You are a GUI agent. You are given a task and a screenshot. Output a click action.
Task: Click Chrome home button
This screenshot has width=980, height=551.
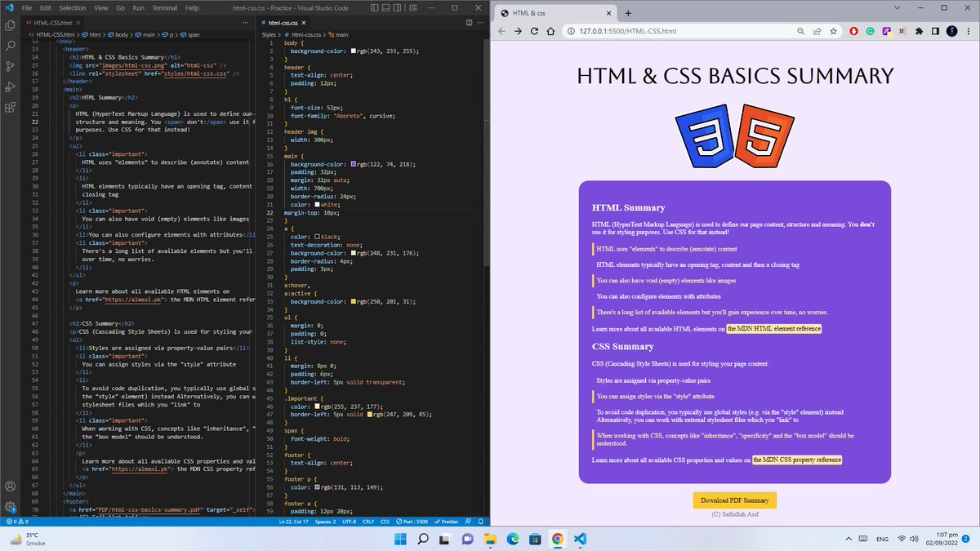[550, 31]
